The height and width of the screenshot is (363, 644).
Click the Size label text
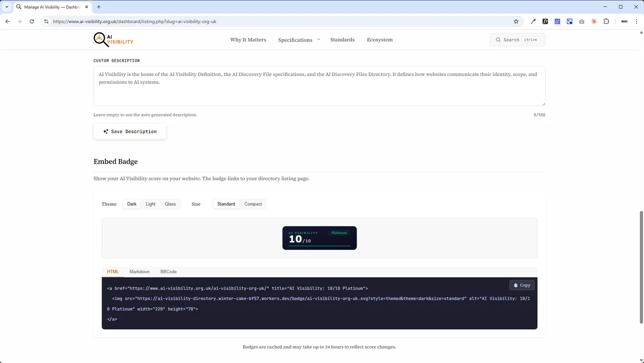(x=196, y=204)
